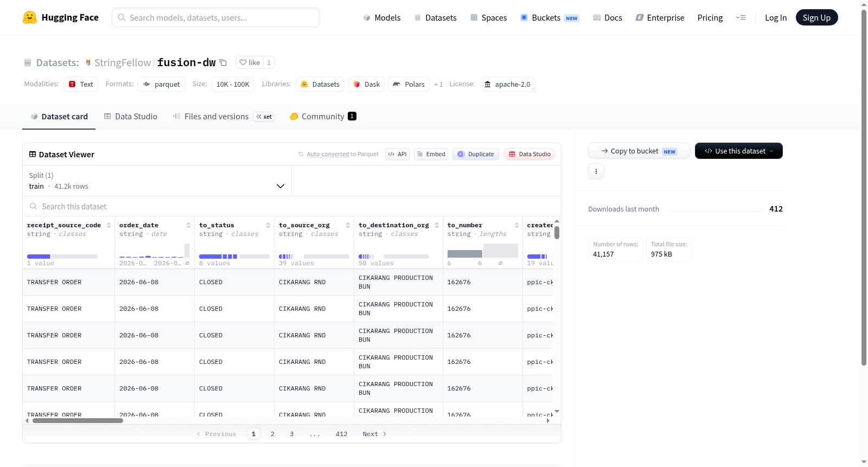Focus the models and datasets search box
The height and width of the screenshot is (467, 868).
216,17
